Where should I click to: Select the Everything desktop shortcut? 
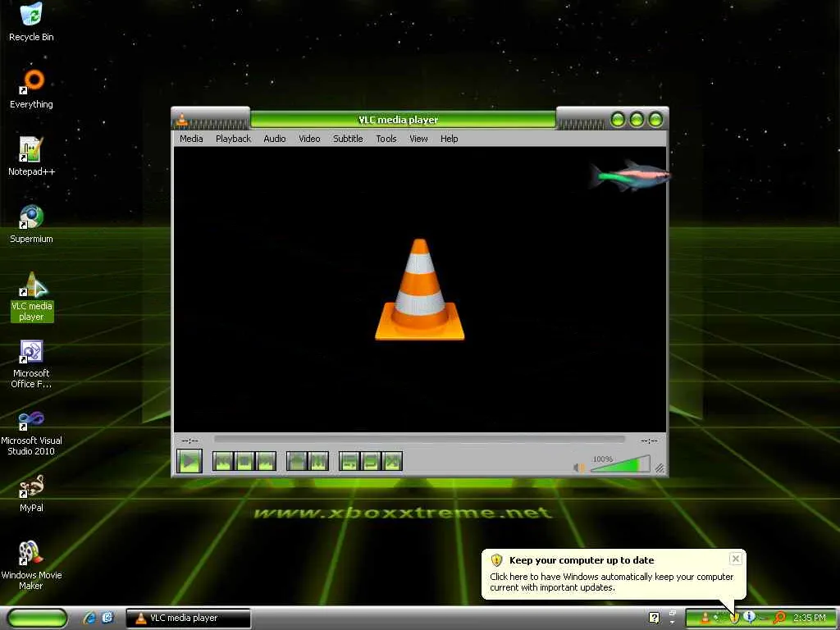click(x=31, y=89)
